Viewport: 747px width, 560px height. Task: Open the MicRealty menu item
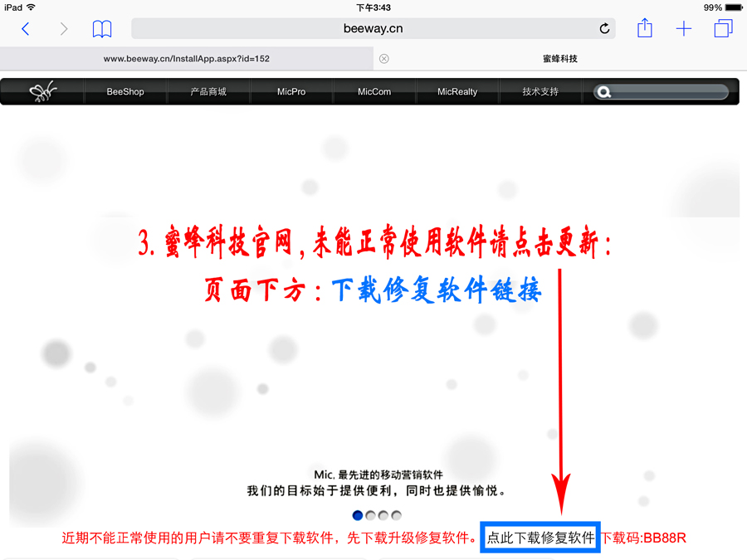coord(456,91)
